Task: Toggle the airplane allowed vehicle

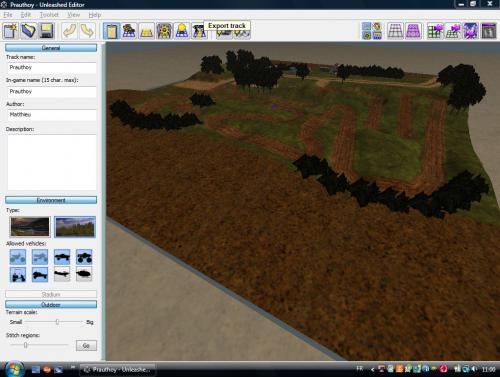Action: click(62, 274)
